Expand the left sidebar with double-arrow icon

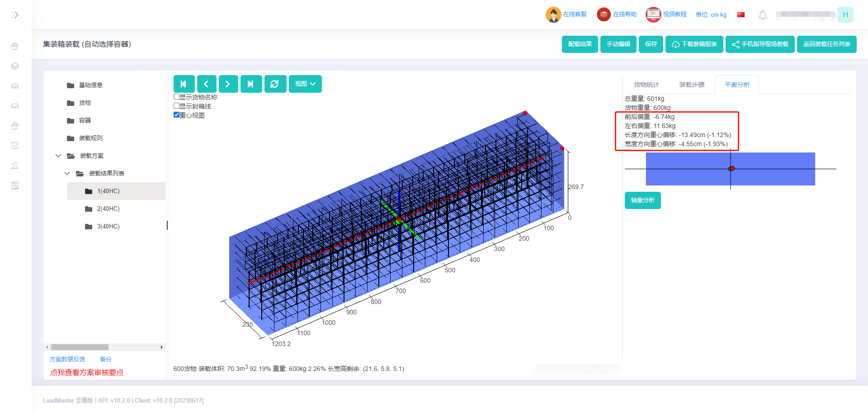pyautogui.click(x=15, y=15)
